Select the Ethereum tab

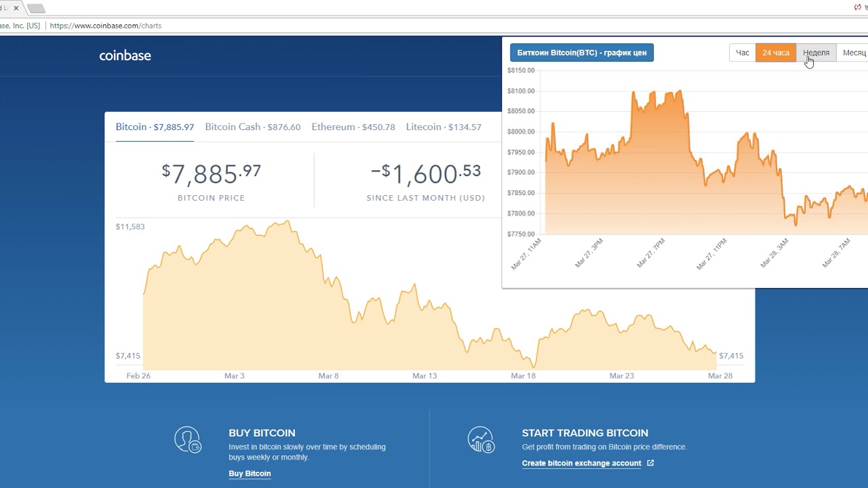pyautogui.click(x=353, y=127)
